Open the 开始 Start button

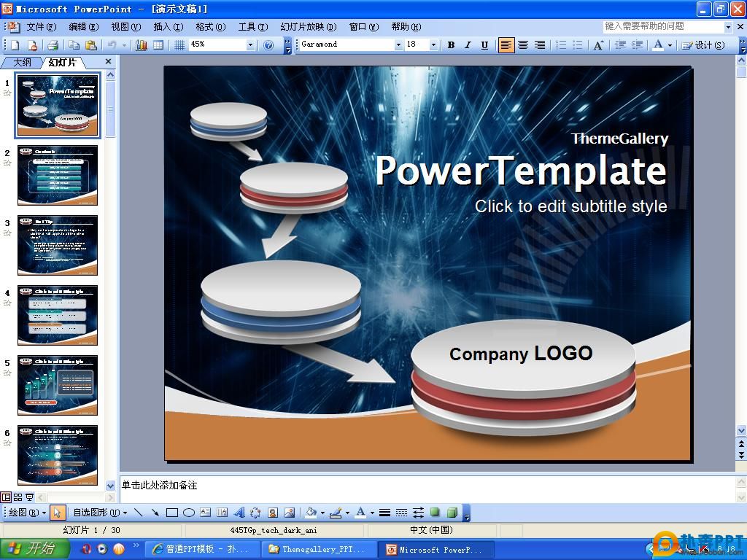34,549
